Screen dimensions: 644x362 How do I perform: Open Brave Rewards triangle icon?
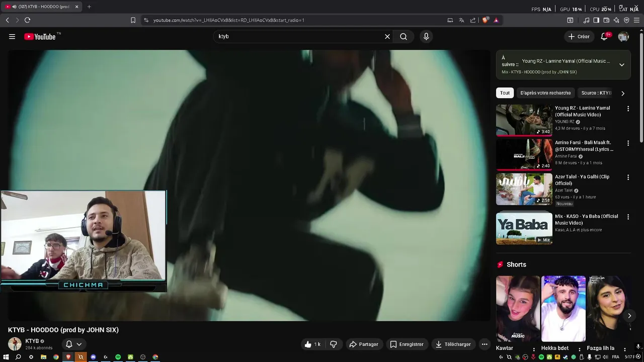(496, 20)
